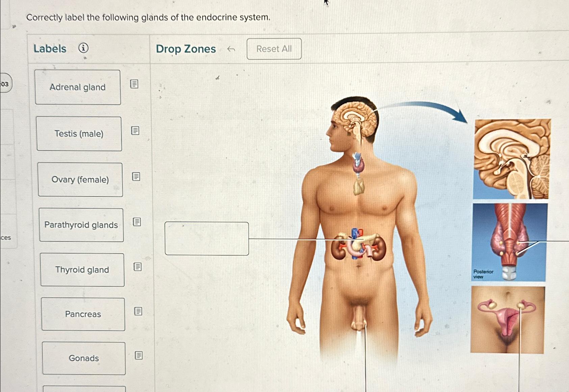Click the Reset All button
Viewport: 569px width, 392px height.
tap(274, 49)
